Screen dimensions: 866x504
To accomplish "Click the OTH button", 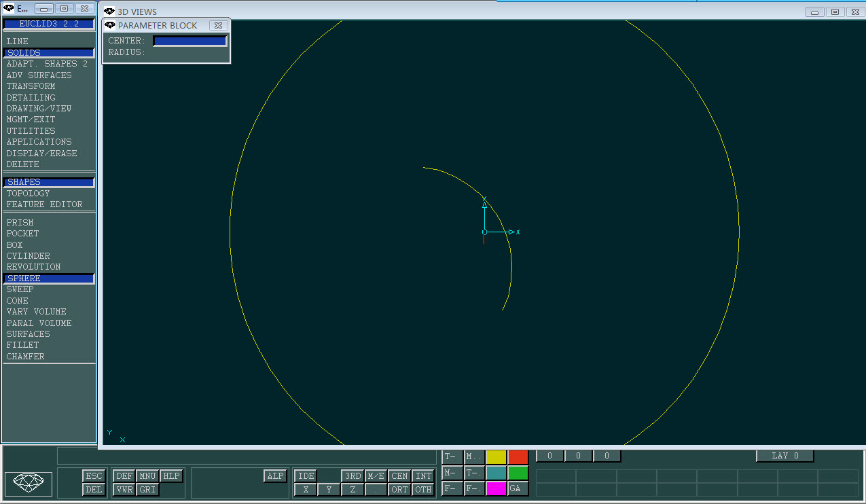I will tap(423, 490).
